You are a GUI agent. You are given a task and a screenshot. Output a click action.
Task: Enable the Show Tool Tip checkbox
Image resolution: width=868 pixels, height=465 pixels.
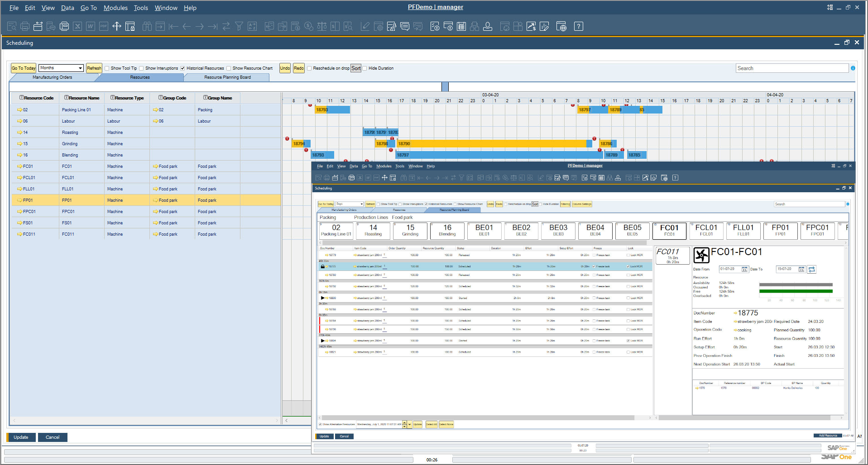pos(107,68)
